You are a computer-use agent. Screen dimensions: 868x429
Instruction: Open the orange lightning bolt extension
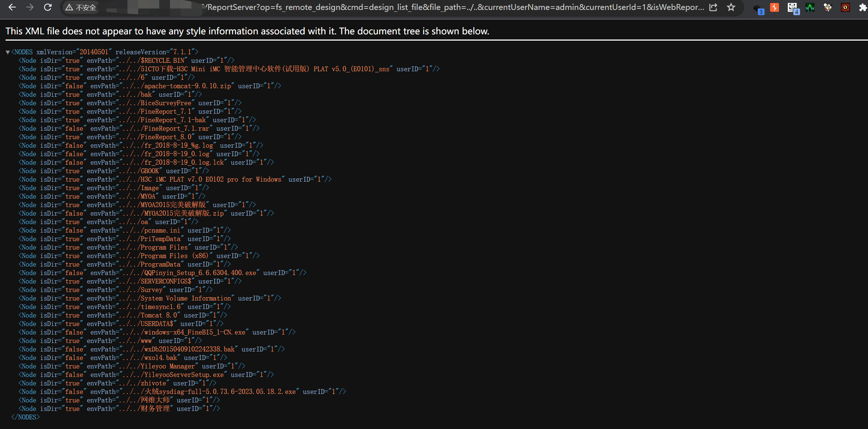(775, 7)
